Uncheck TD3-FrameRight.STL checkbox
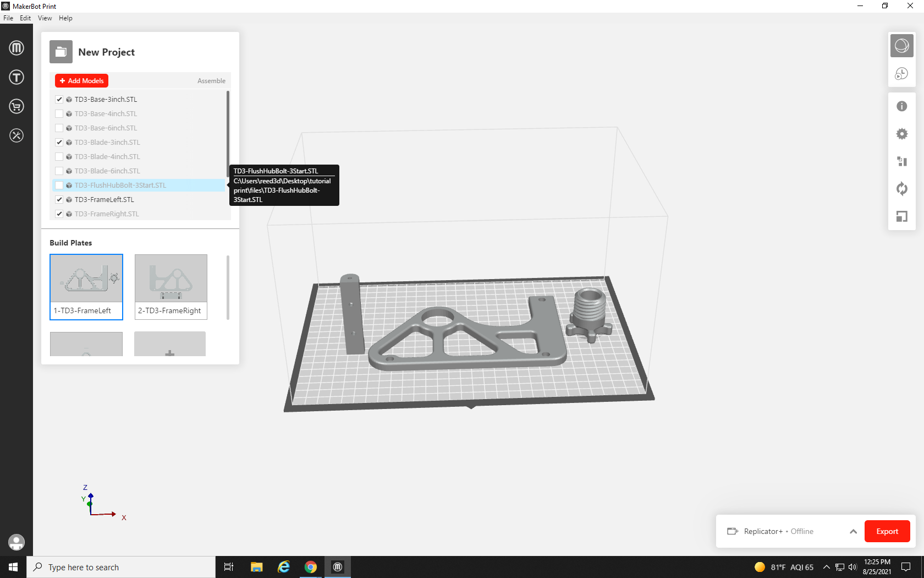 (59, 214)
